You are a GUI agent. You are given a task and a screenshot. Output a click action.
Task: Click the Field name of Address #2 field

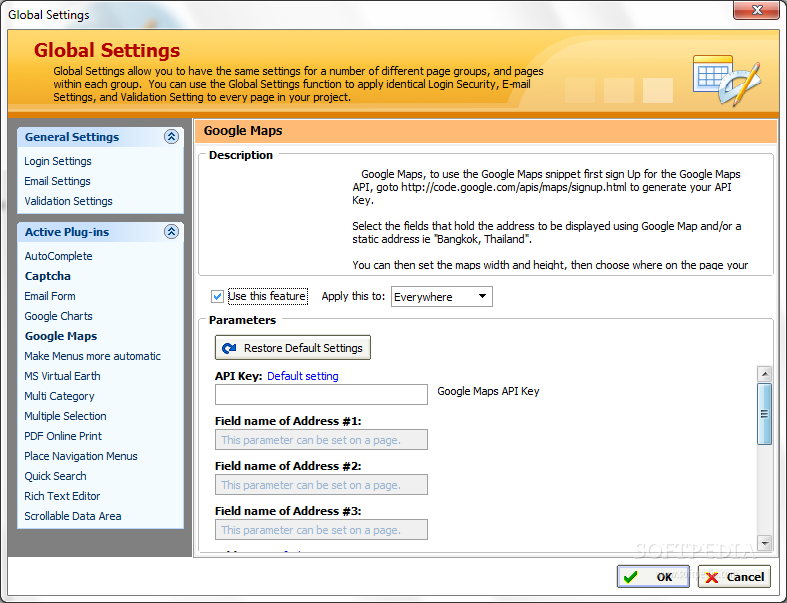(321, 485)
